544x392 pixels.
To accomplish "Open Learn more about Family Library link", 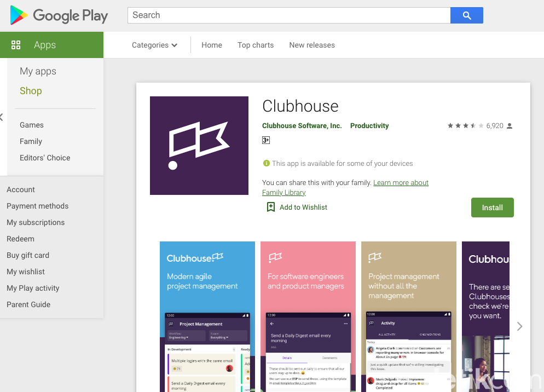I will [345, 187].
